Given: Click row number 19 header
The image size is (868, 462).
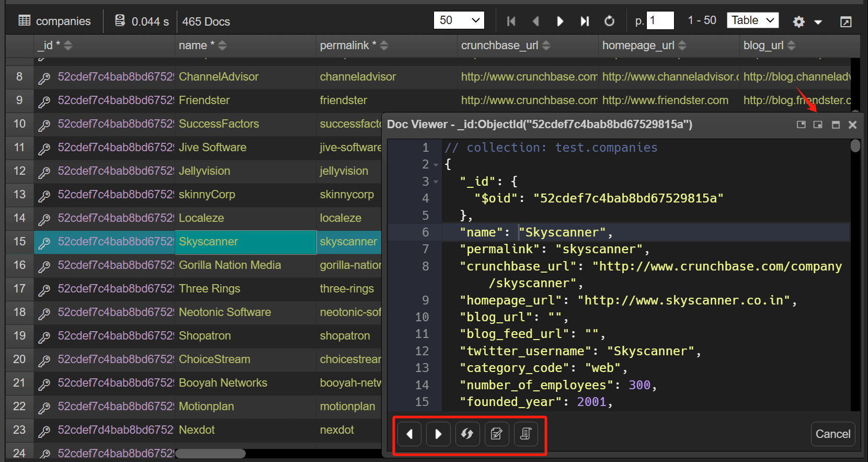Looking at the screenshot, I should tap(19, 336).
